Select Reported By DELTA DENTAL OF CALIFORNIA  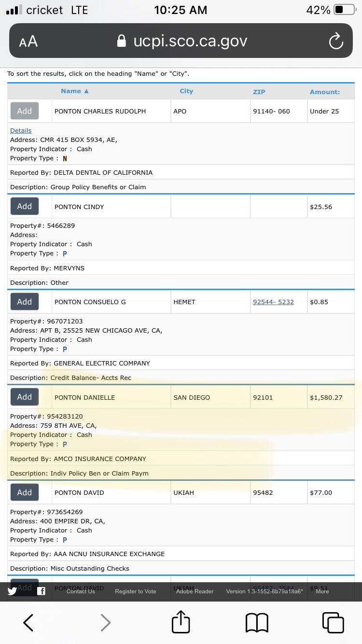coord(82,172)
